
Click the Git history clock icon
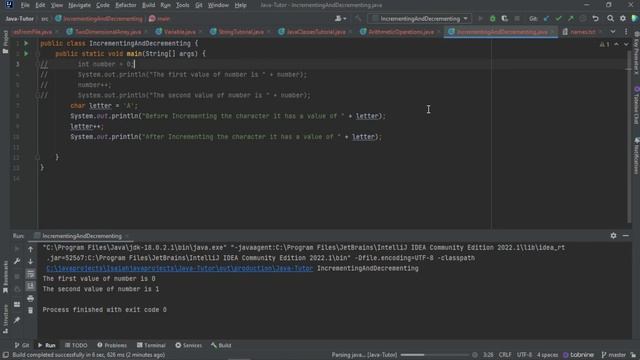(583, 19)
